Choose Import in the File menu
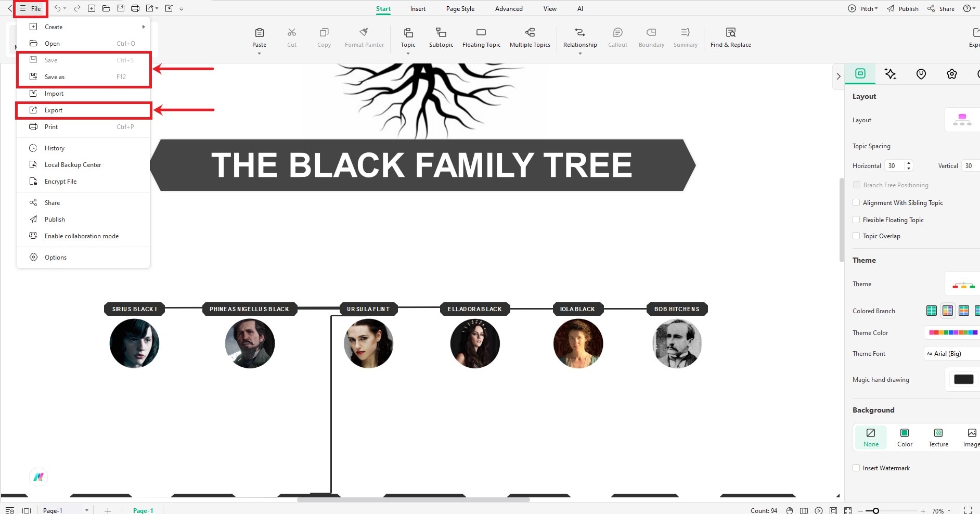The height and width of the screenshot is (514, 980). (x=83, y=94)
